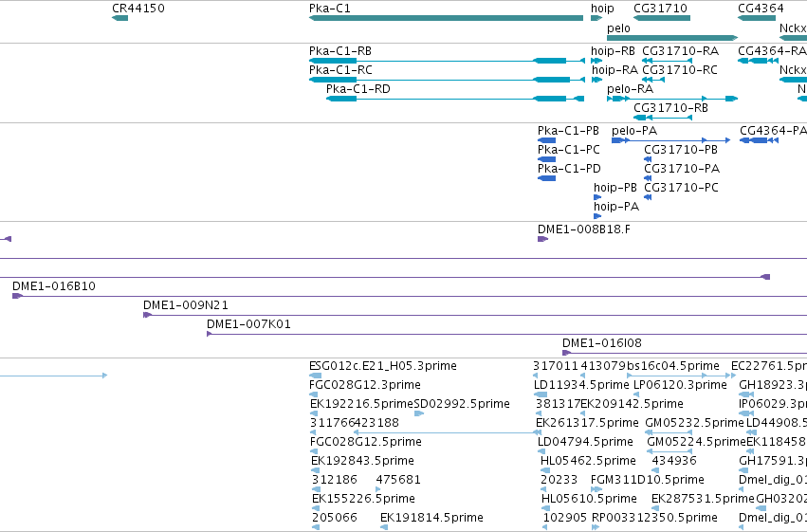Click the 475681 EST label

(x=398, y=480)
